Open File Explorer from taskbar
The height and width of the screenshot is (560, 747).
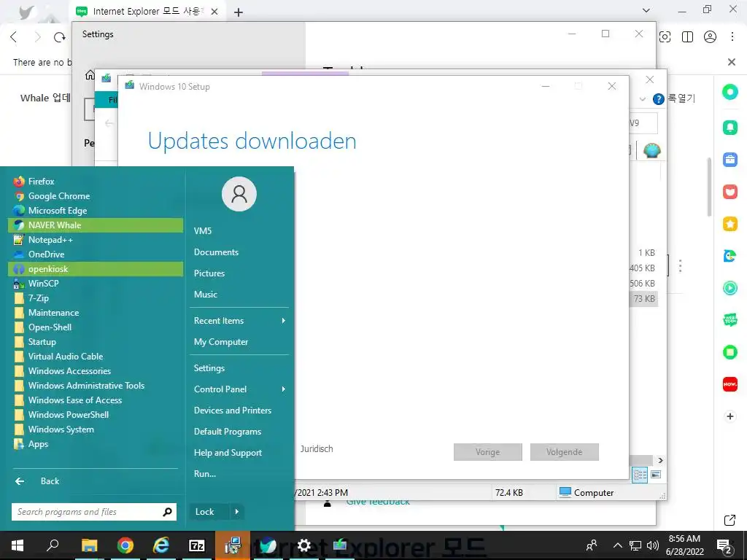(89, 545)
